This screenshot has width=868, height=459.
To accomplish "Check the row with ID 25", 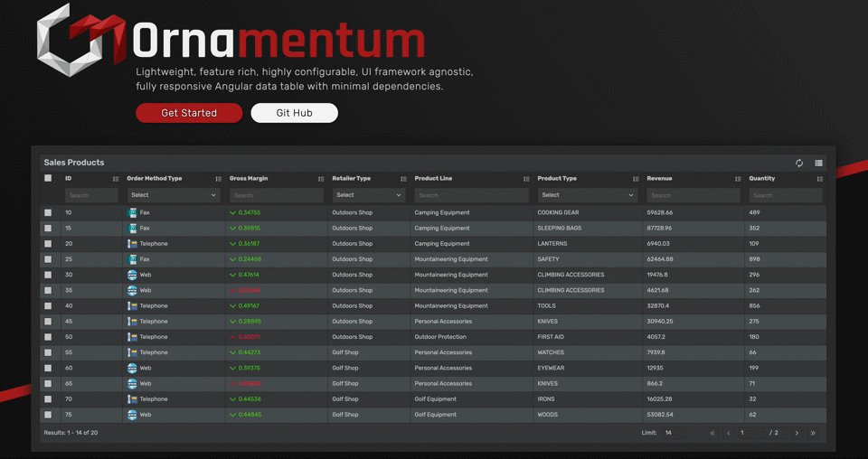I will (48, 259).
